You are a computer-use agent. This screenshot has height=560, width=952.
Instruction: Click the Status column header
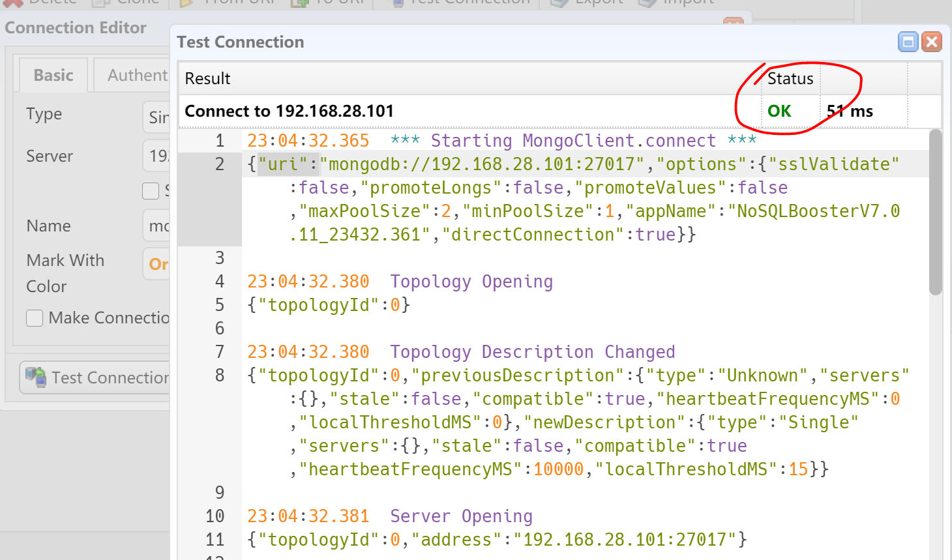coord(790,79)
